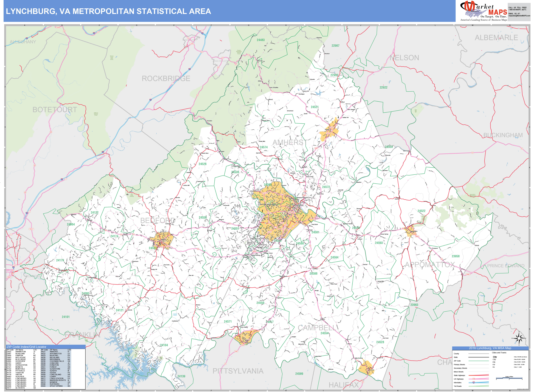Click the green 24521 ZIP label on the map

(x=314, y=107)
